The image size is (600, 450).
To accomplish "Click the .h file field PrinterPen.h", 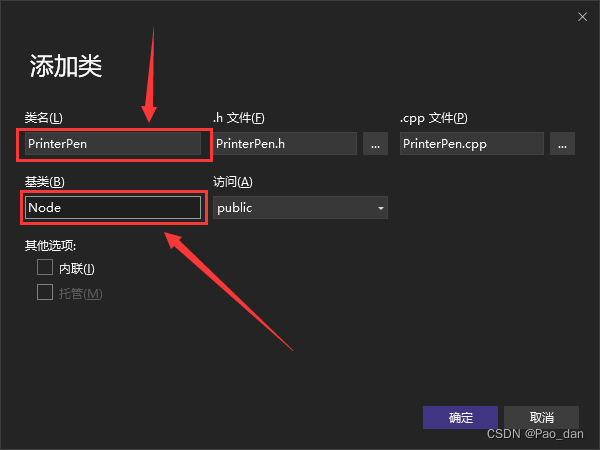I will click(x=285, y=144).
